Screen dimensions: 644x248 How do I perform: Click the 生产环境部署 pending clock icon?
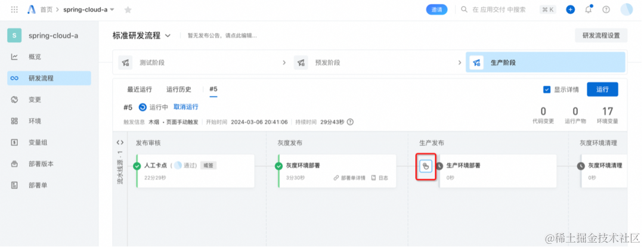pyautogui.click(x=439, y=166)
